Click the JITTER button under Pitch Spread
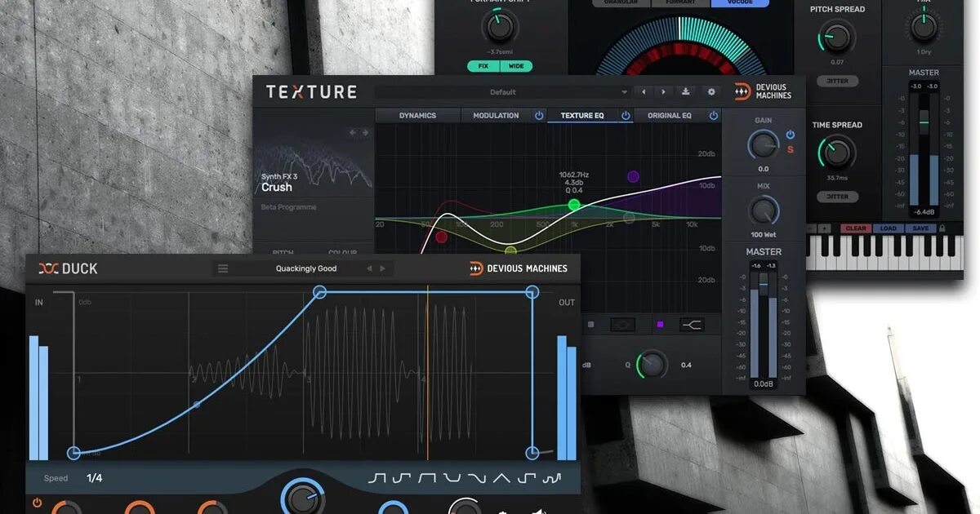Image resolution: width=980 pixels, height=514 pixels. click(x=836, y=80)
